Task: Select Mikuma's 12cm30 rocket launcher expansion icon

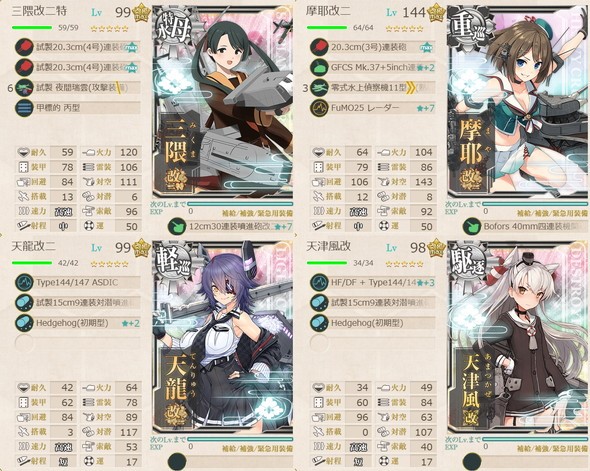Action: 177,226
